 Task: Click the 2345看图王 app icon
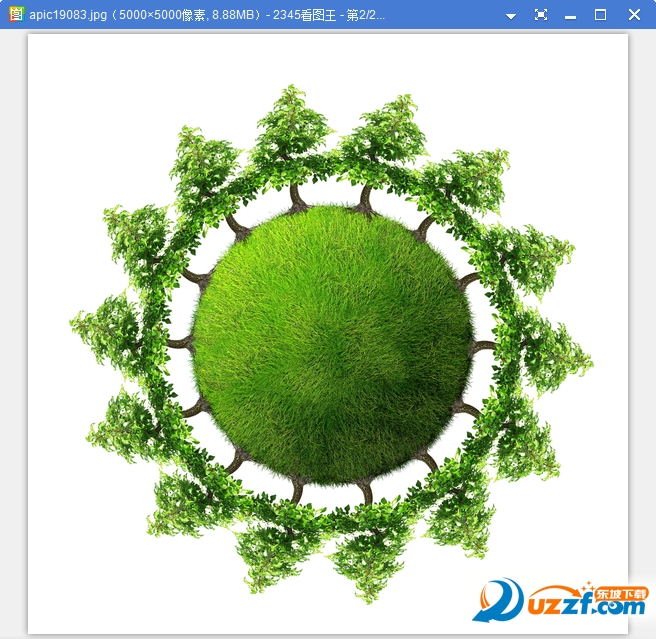(16, 15)
